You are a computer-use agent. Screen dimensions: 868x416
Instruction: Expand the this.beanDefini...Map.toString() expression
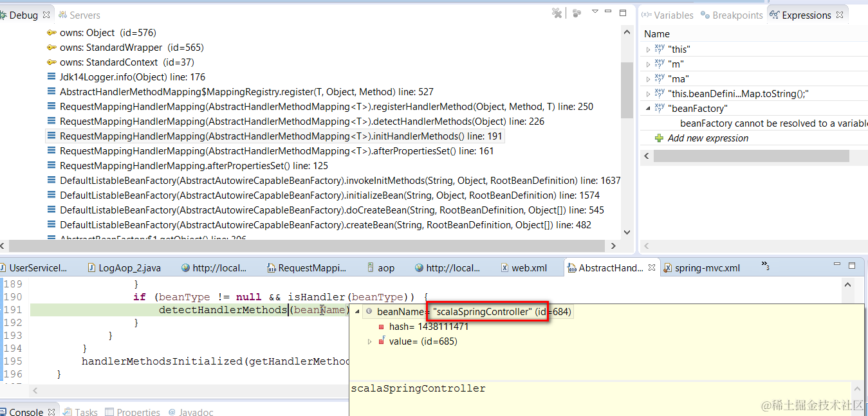point(648,94)
